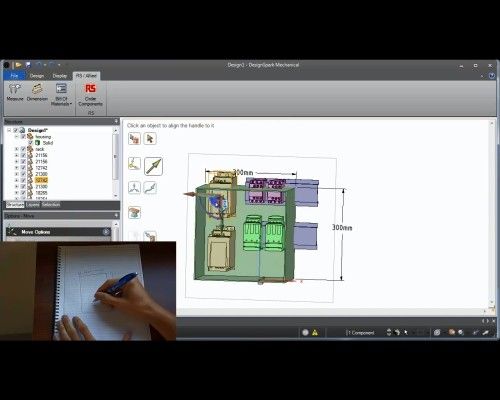Toggle the housing visibility checkbox
The image size is (500, 400).
pos(23,137)
